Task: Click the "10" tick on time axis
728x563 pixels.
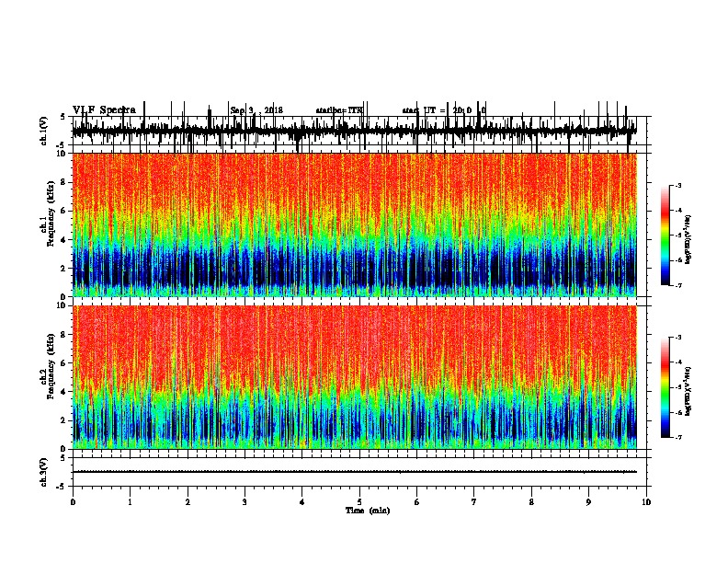Action: tap(646, 502)
